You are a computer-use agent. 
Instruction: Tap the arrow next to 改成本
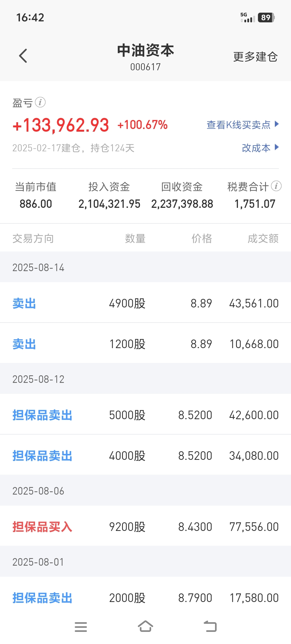pyautogui.click(x=276, y=147)
